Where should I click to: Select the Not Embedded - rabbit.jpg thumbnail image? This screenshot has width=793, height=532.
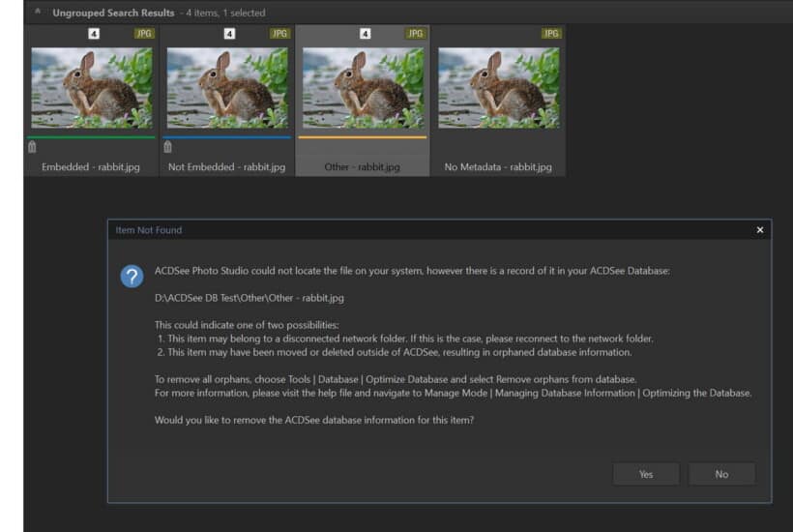[227, 88]
